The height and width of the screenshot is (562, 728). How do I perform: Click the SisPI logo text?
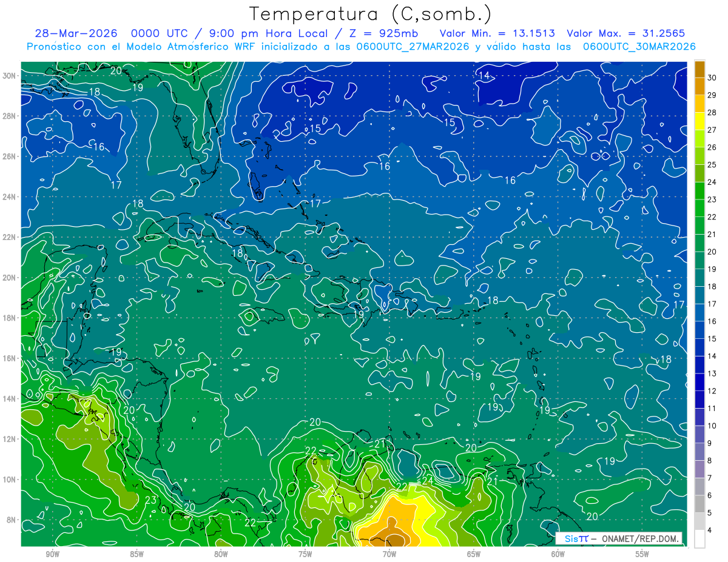(x=576, y=538)
